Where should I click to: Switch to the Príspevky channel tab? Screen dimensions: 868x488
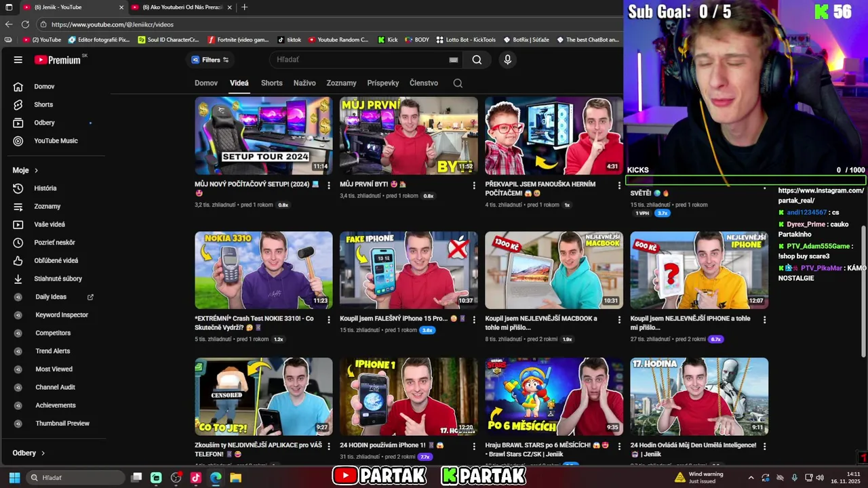pos(383,83)
